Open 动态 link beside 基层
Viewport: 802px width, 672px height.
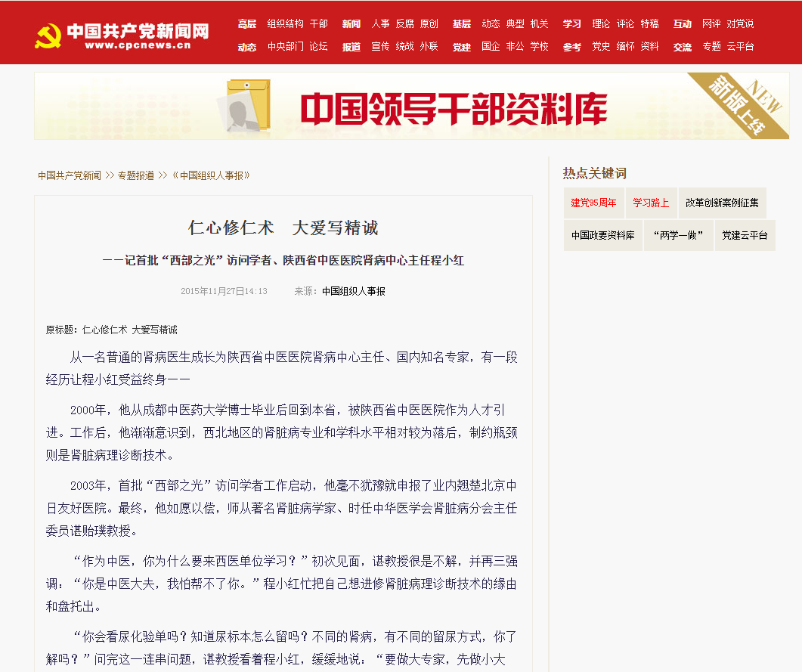pyautogui.click(x=491, y=23)
